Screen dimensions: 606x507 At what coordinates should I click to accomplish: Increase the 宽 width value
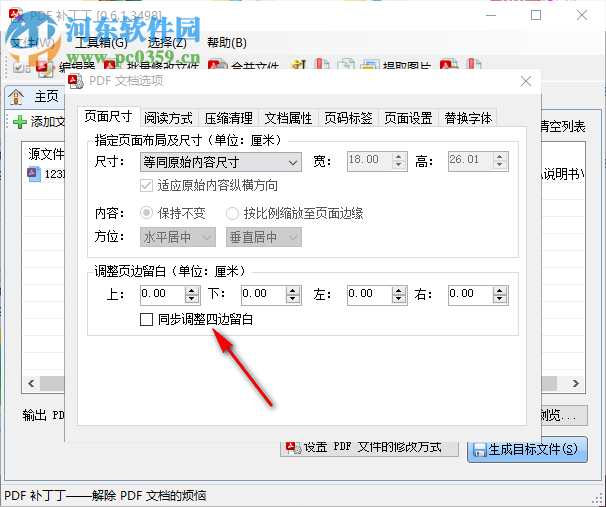pyautogui.click(x=398, y=157)
